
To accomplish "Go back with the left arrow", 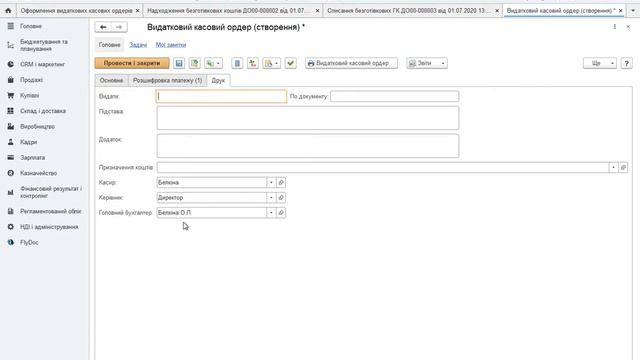I will coord(103,27).
